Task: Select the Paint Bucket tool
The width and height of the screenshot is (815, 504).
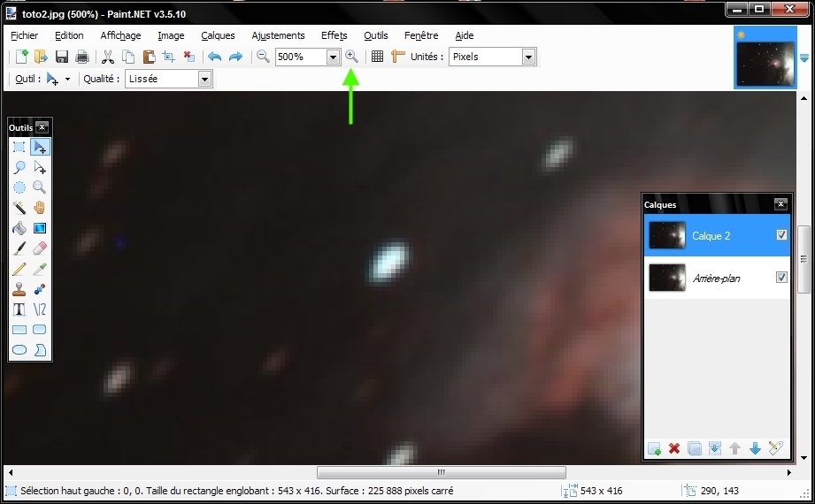Action: 19,228
